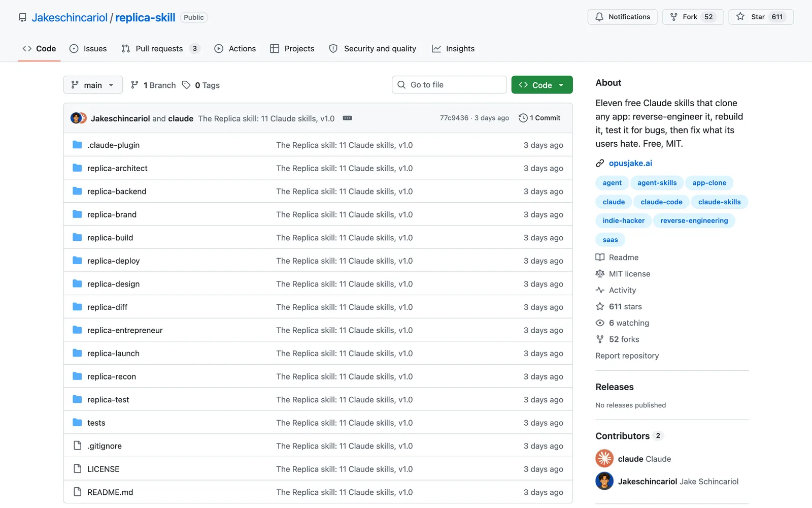812x508 pixels.
Task: Click the replica-launch folder icon
Action: coord(77,353)
